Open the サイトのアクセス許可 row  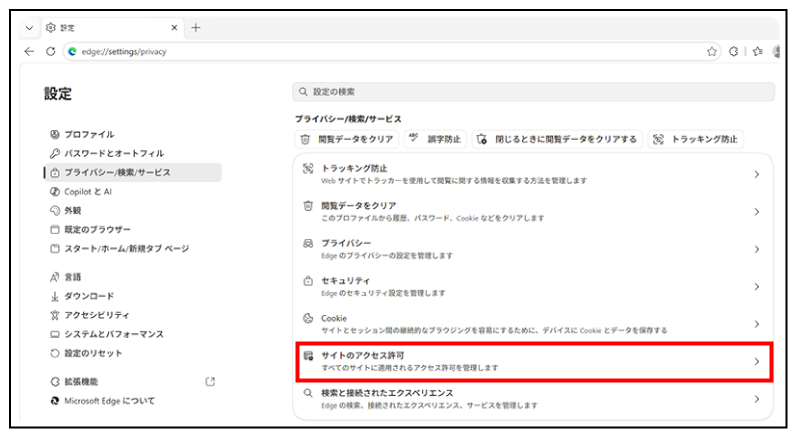coord(533,361)
